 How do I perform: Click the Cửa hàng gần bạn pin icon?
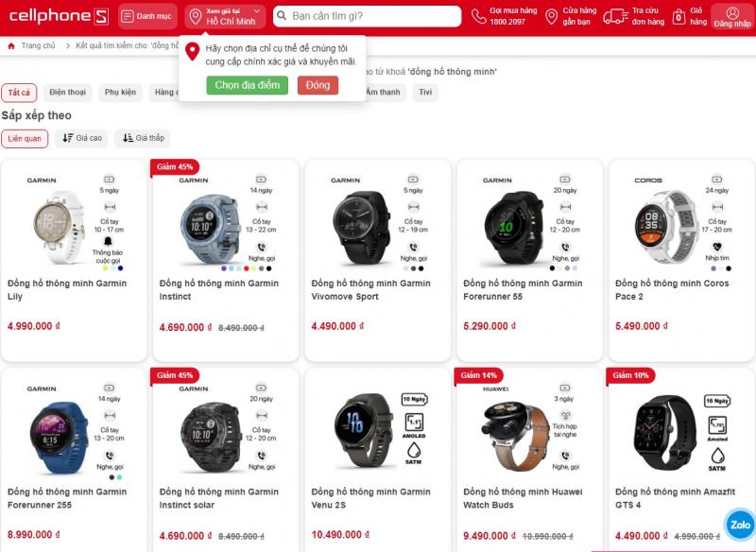click(551, 16)
